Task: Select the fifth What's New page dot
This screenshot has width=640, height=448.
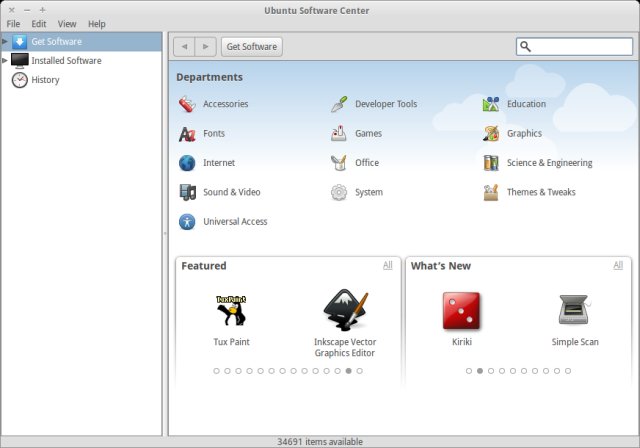Action: click(x=513, y=371)
